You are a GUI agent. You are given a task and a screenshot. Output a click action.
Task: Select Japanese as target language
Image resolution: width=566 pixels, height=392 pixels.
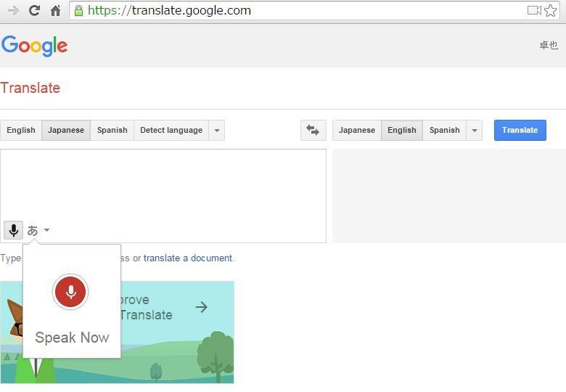pos(357,131)
